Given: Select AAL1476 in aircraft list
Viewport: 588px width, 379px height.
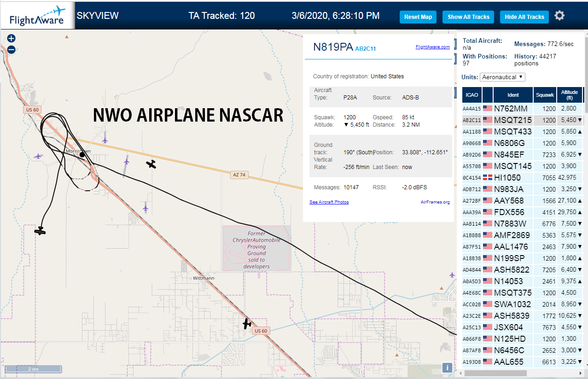Looking at the screenshot, I should coord(523,247).
